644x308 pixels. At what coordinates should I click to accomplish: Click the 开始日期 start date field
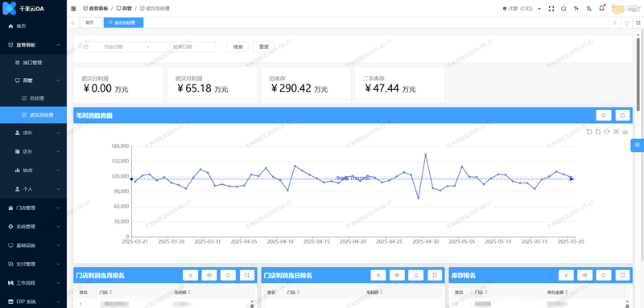click(x=114, y=47)
